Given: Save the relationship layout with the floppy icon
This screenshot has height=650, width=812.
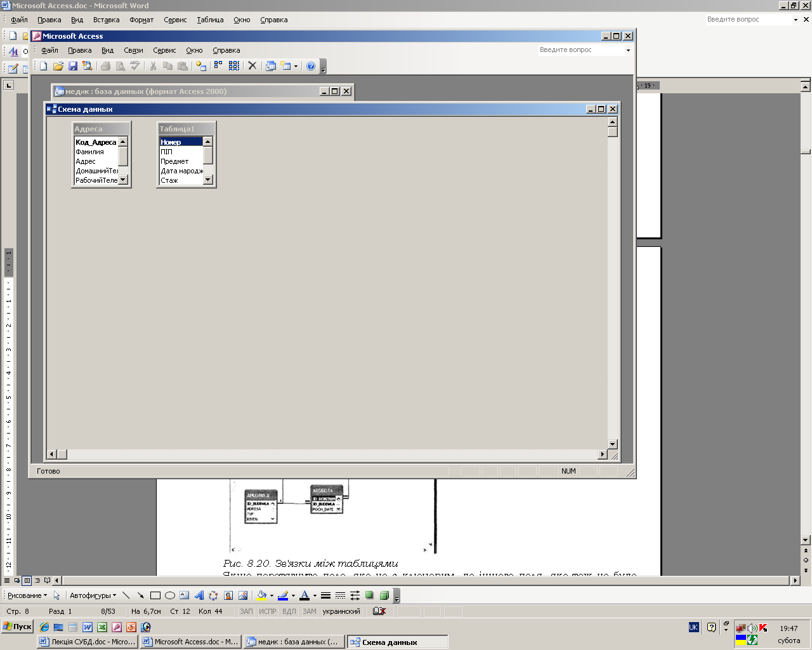Looking at the screenshot, I should click(x=73, y=66).
